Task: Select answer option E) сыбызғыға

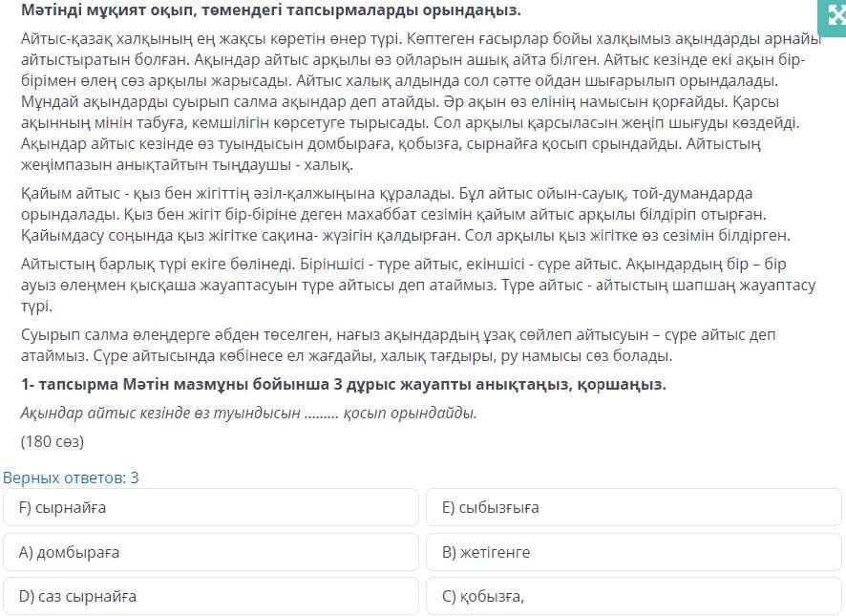Action: point(633,508)
